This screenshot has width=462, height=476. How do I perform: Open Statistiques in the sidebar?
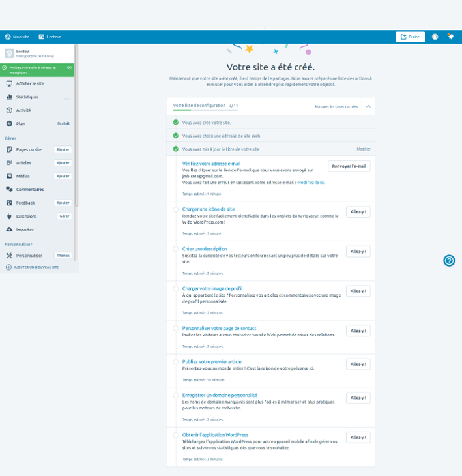point(27,97)
